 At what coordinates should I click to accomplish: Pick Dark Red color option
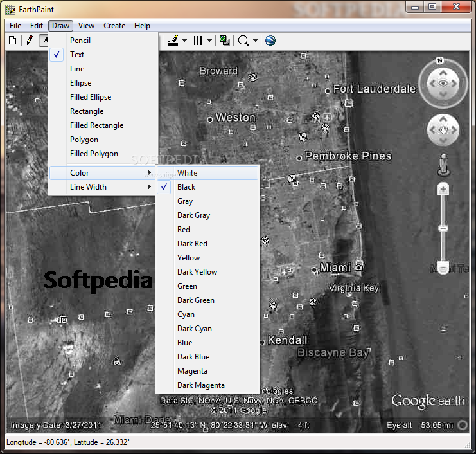(x=207, y=244)
